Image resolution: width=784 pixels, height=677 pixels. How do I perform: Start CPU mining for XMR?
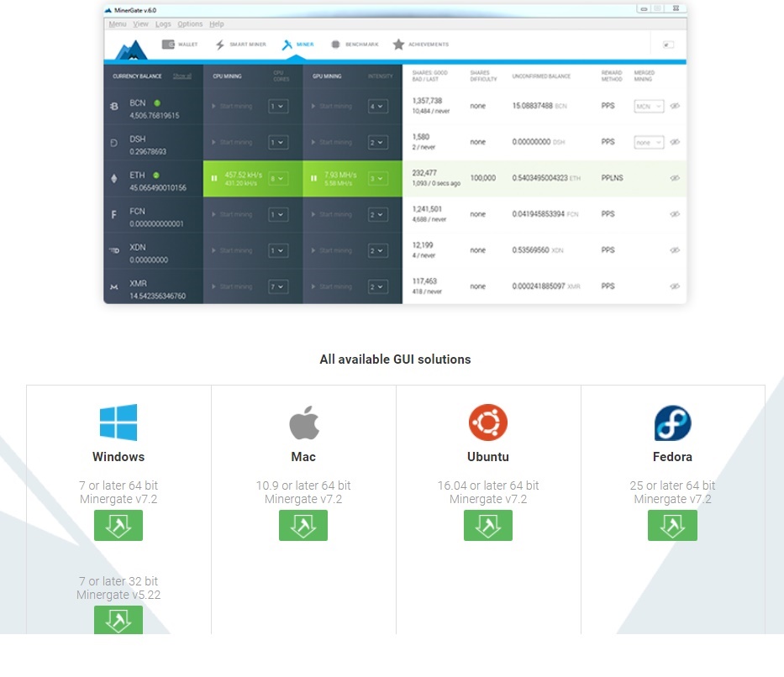click(x=233, y=286)
